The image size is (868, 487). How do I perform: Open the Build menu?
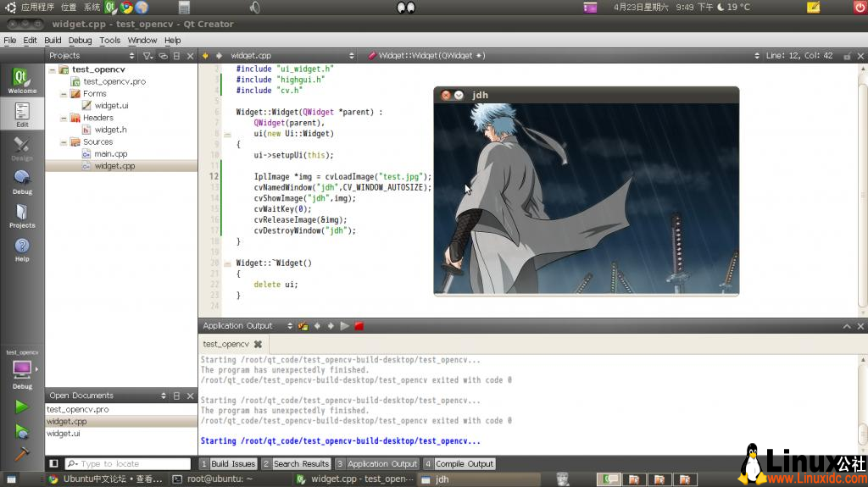click(x=53, y=41)
